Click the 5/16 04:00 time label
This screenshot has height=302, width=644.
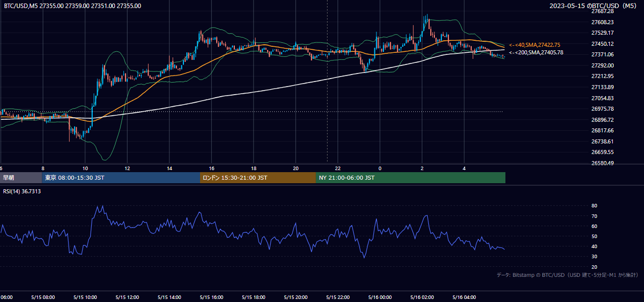[465, 297]
